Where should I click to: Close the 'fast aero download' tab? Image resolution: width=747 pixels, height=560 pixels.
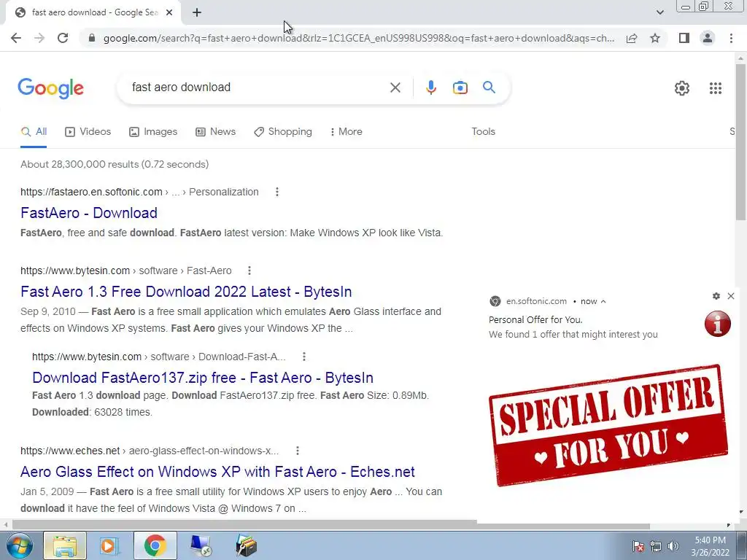pos(169,12)
